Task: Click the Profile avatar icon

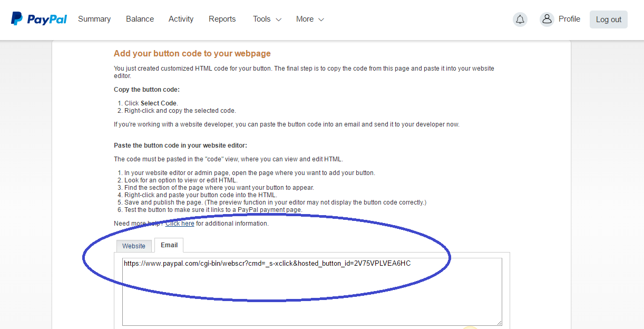Action: tap(547, 20)
